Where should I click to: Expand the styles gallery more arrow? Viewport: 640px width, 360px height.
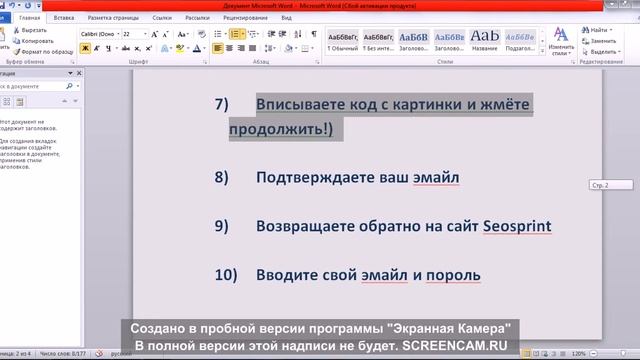point(542,51)
